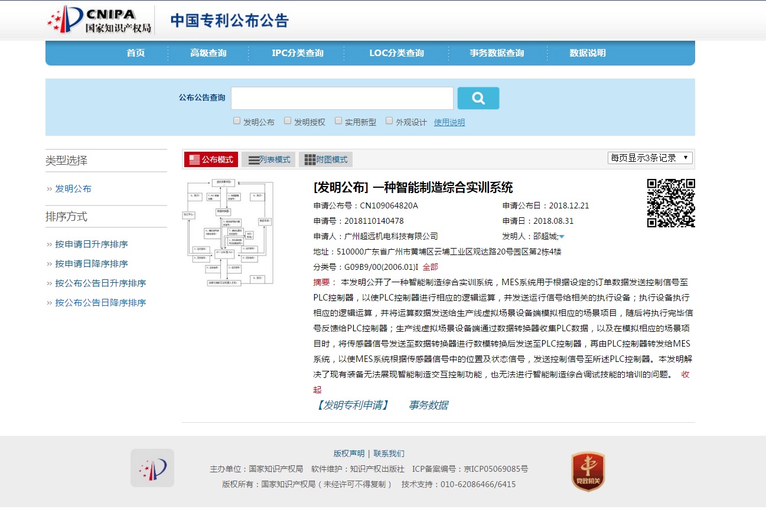Click the 公布公告查询 search input field
Viewport: 766px width, 532px height.
point(342,98)
